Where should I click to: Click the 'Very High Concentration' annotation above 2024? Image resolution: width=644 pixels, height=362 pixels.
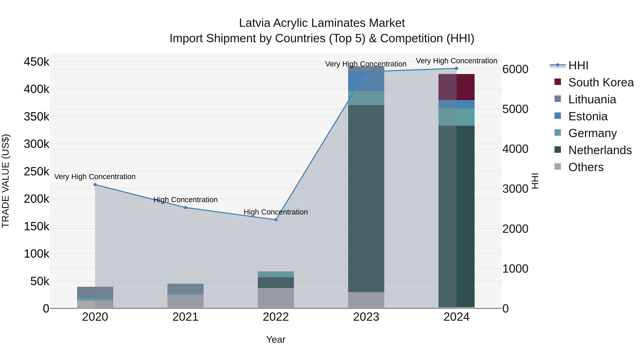point(457,61)
